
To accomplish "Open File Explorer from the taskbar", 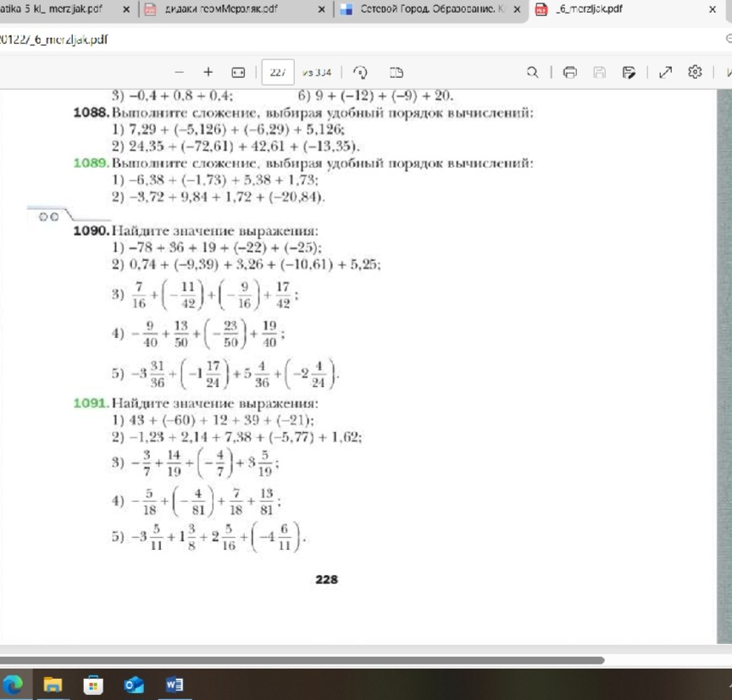I will pos(53,684).
